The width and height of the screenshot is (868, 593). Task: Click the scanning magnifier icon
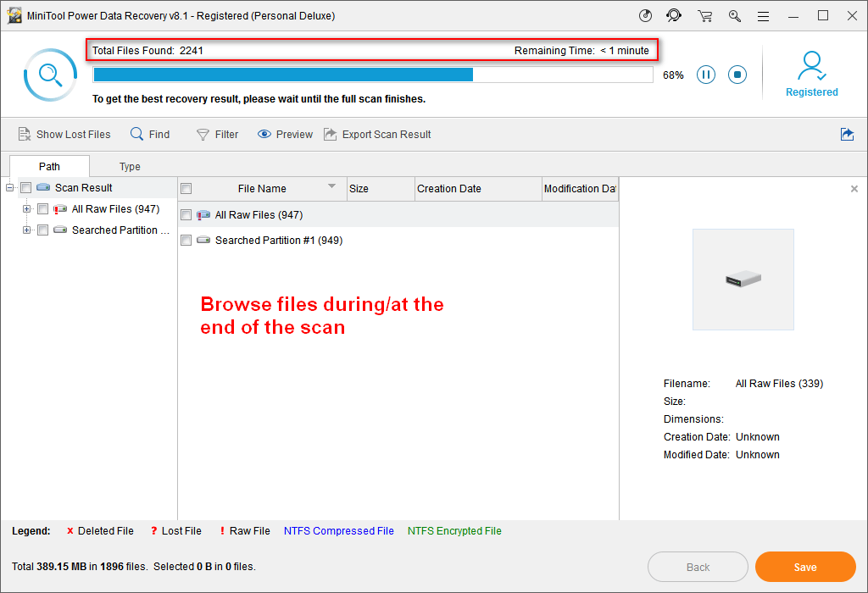tap(50, 75)
